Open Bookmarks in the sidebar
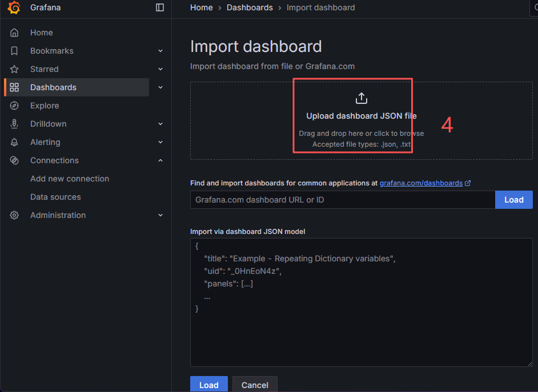This screenshot has height=392, width=538. [52, 51]
